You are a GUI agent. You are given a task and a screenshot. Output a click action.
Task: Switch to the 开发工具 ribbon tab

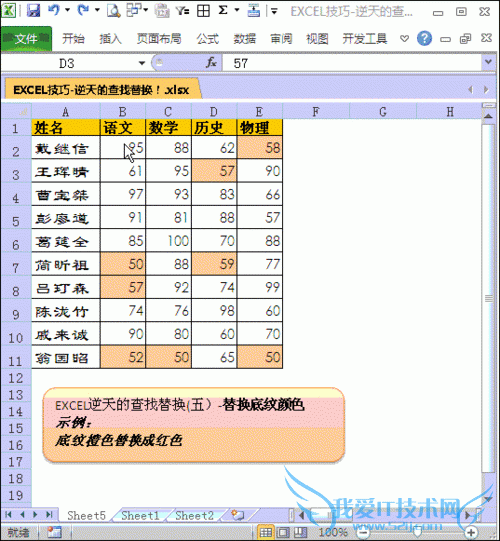365,39
